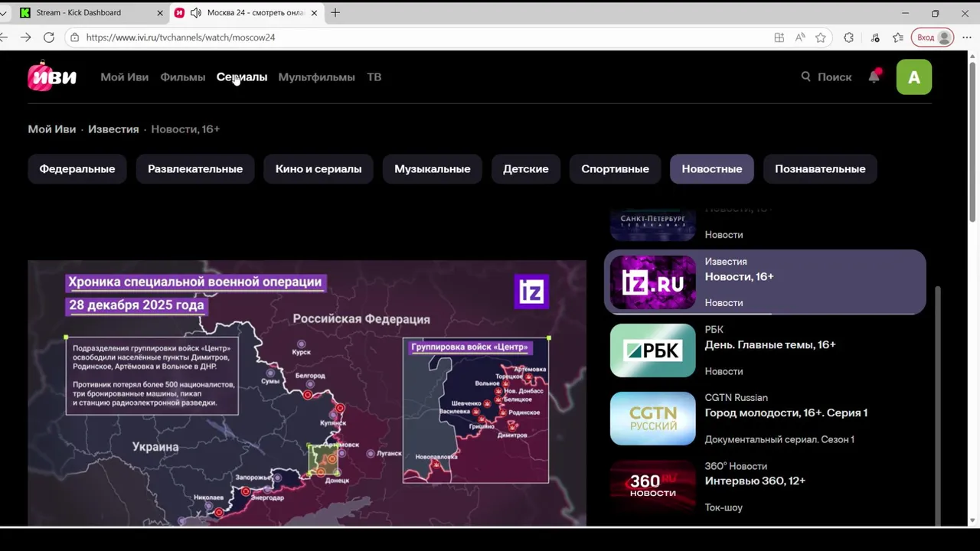Open the Ivi search icon
The height and width of the screenshot is (551, 980).
pyautogui.click(x=805, y=77)
